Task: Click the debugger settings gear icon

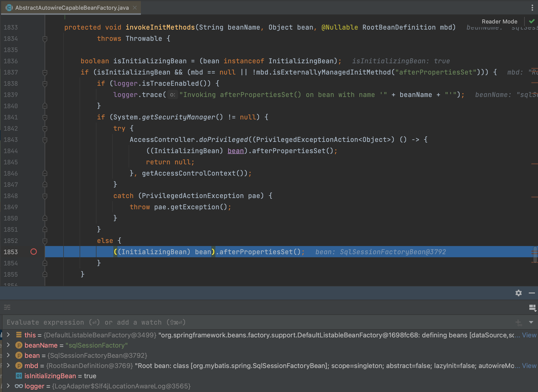Action: (518, 293)
